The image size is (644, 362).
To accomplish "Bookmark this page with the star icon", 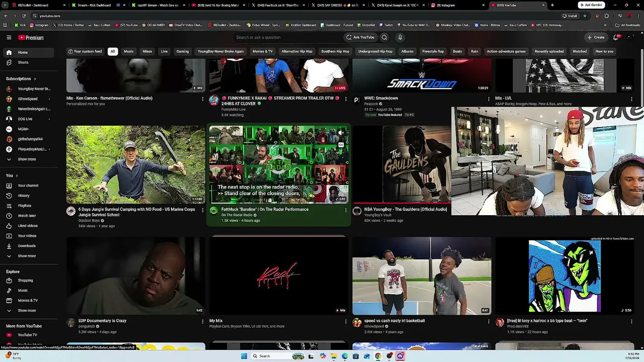I will tap(585, 16).
